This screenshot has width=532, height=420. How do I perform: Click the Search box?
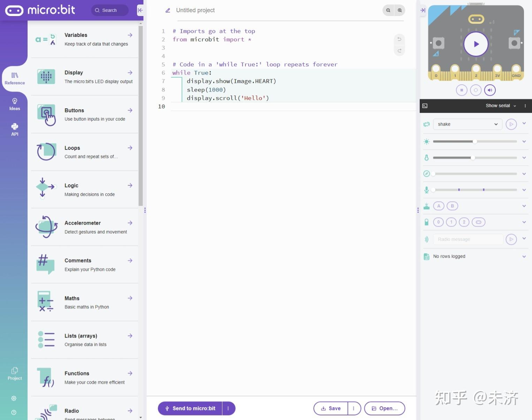pyautogui.click(x=110, y=10)
